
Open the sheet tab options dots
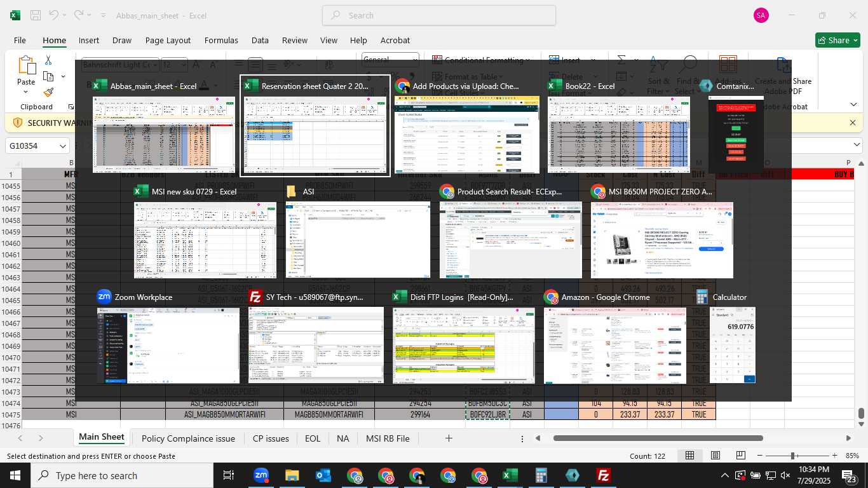(522, 438)
